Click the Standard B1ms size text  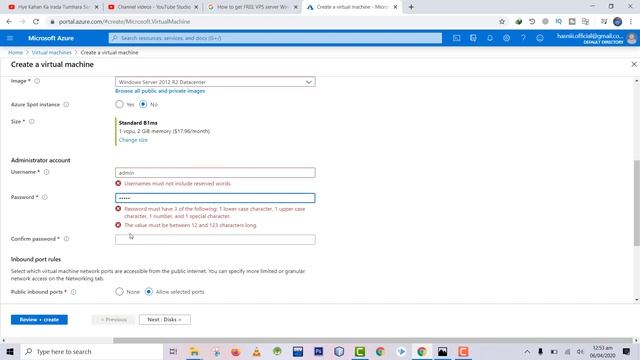click(138, 123)
